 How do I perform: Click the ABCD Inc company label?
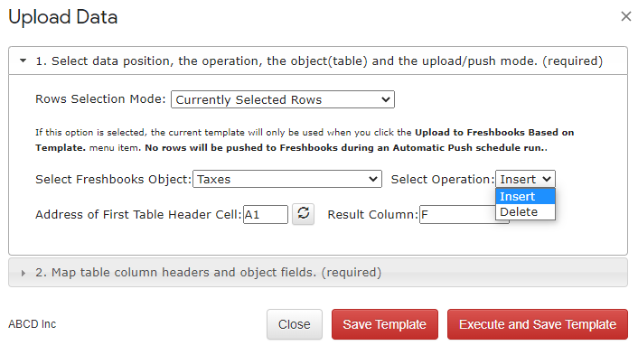point(33,324)
